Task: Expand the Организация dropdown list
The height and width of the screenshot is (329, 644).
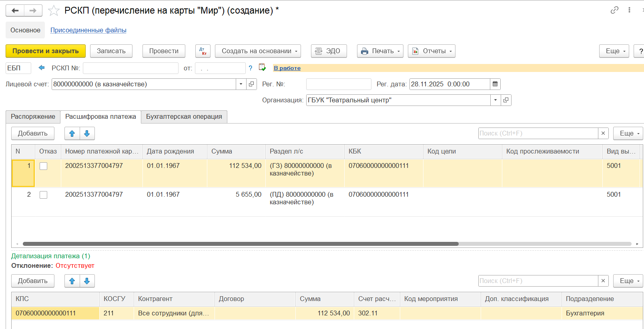Action: tap(496, 100)
